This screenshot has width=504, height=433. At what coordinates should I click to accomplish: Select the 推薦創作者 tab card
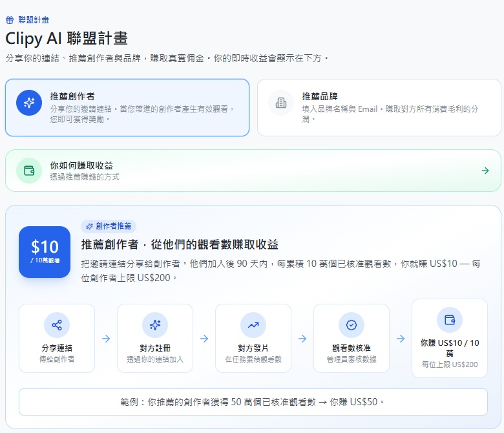tap(127, 108)
